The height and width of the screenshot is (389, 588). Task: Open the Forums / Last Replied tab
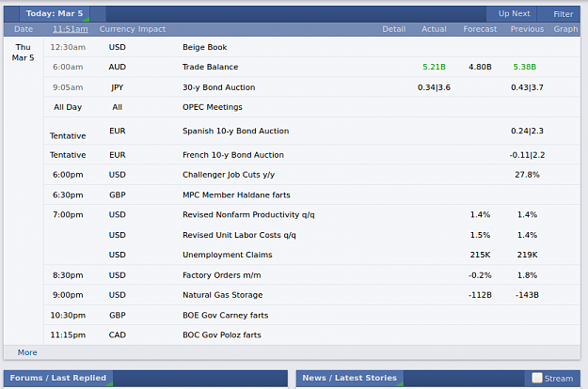(58, 378)
